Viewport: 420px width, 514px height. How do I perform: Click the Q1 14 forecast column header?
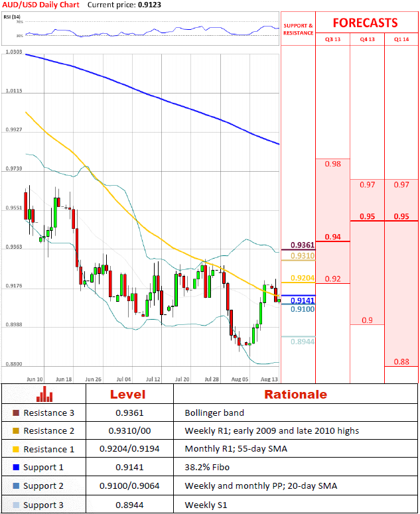pos(401,39)
